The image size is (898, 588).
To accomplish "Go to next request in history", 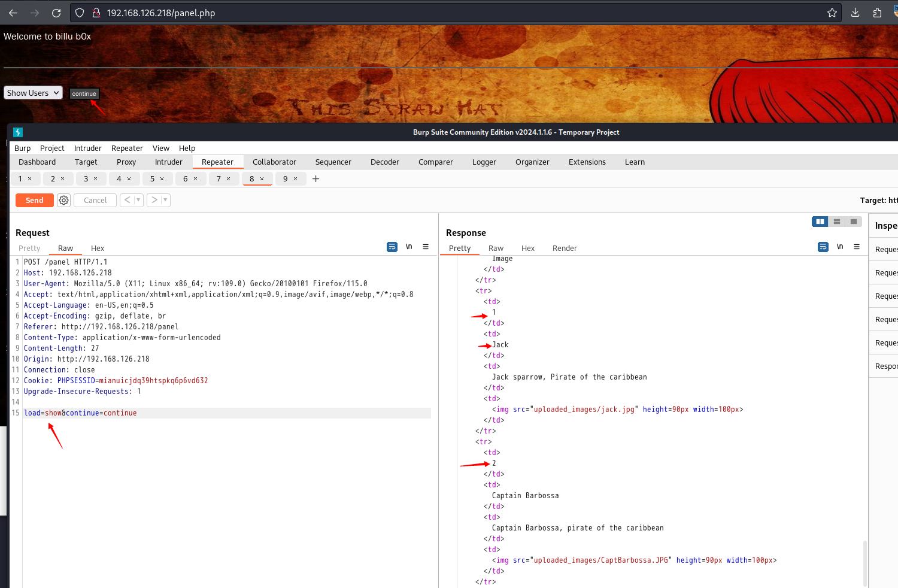I will (154, 200).
